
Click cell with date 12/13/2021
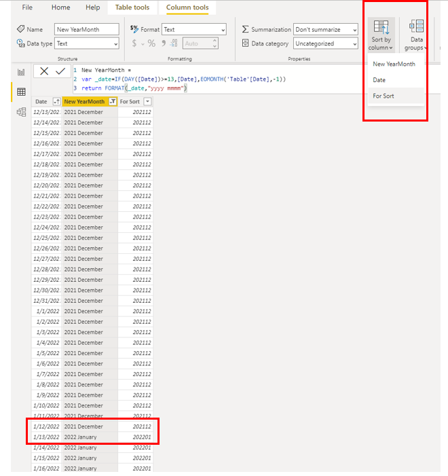[x=46, y=112]
